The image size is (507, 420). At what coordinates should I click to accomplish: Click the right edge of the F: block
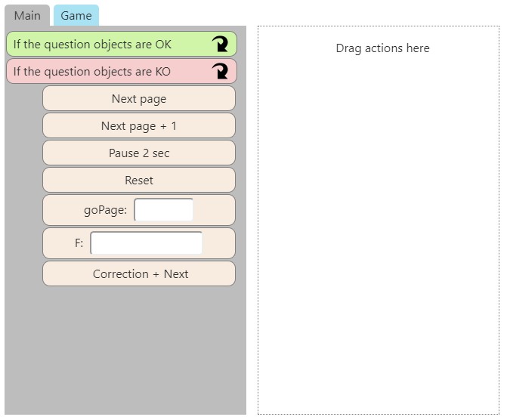[222, 243]
